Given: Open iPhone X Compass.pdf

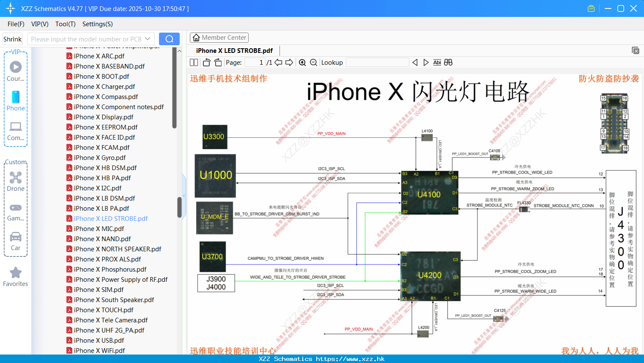Looking at the screenshot, I should 106,96.
